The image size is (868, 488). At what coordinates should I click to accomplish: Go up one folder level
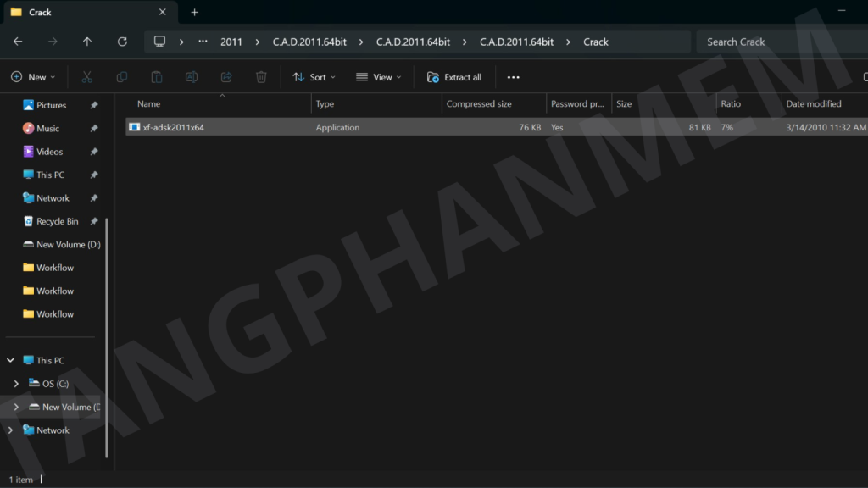coord(87,42)
